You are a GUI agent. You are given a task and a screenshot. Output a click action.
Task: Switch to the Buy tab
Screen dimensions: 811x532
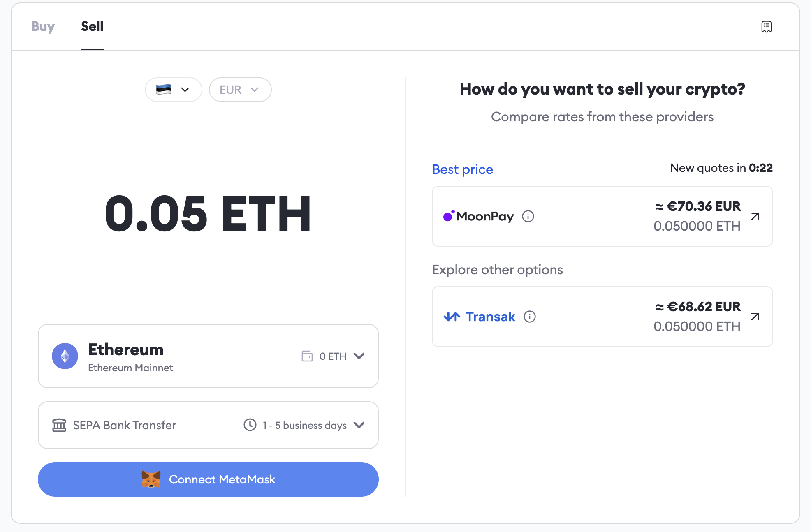43,26
